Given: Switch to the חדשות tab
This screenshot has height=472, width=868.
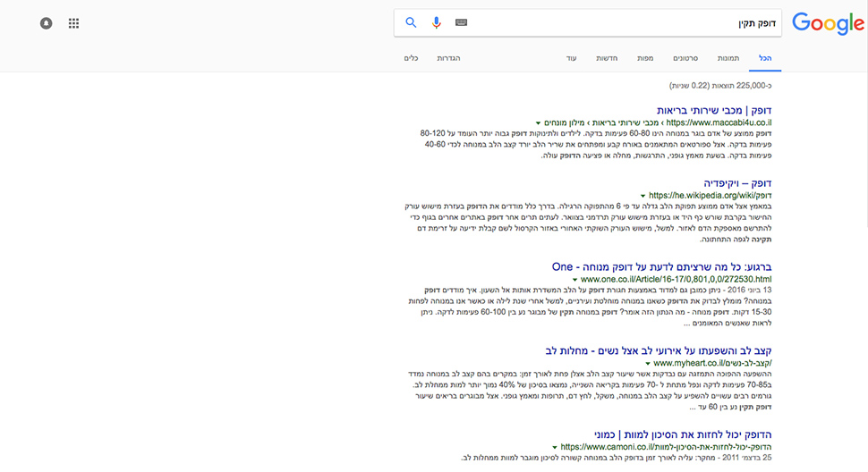Looking at the screenshot, I should click(607, 58).
